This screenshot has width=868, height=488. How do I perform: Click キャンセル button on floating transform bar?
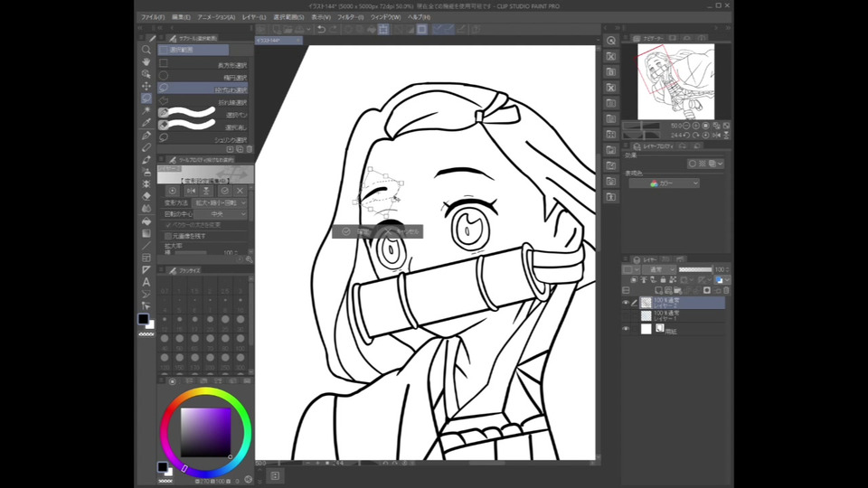[402, 231]
